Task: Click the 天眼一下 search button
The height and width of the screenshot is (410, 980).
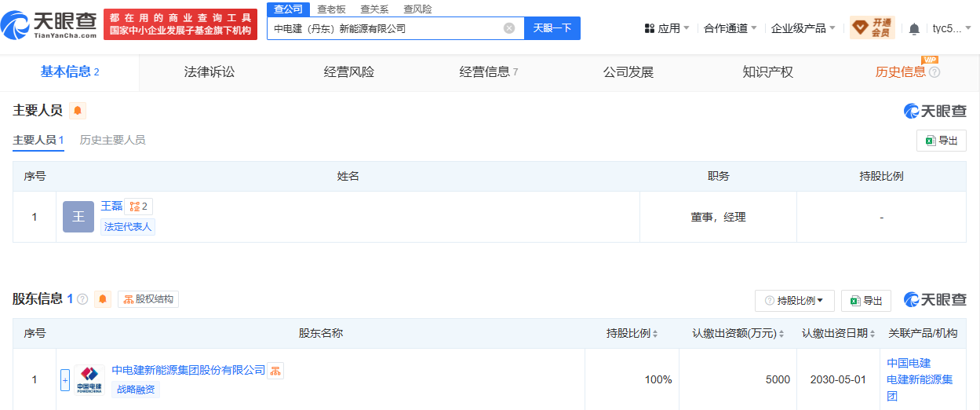Action: coord(552,28)
